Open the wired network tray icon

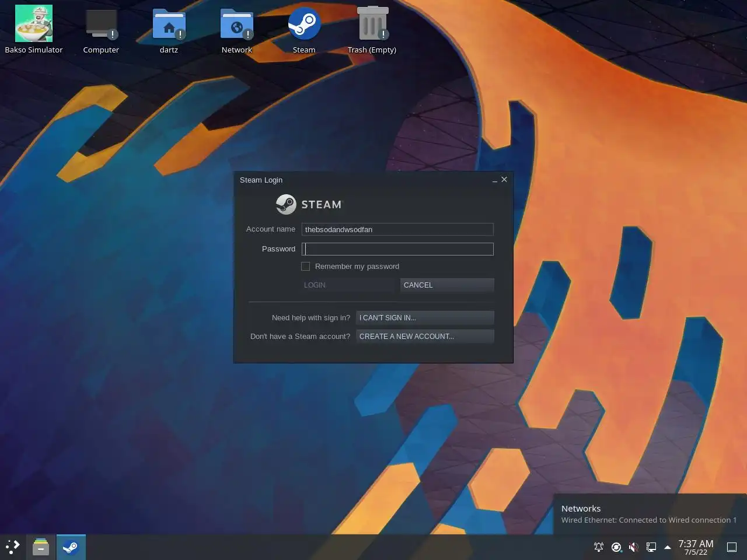tap(651, 547)
